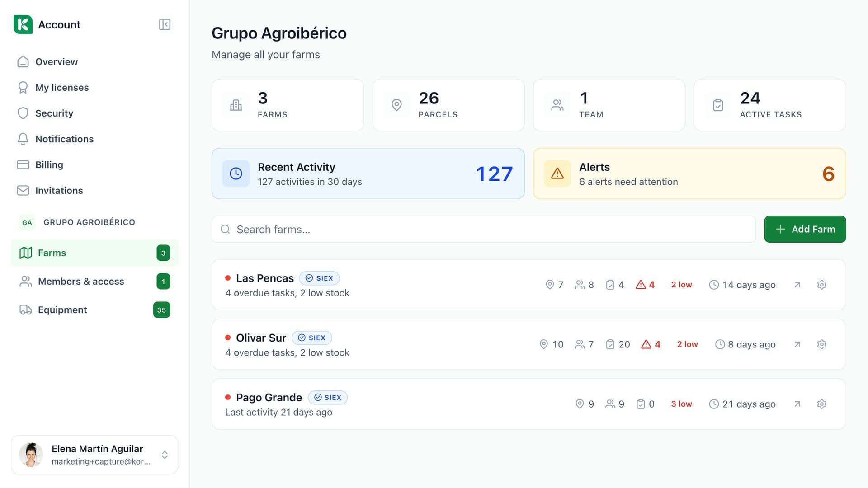Click the GRUPO AGROIBÉRICO organization label

(89, 222)
